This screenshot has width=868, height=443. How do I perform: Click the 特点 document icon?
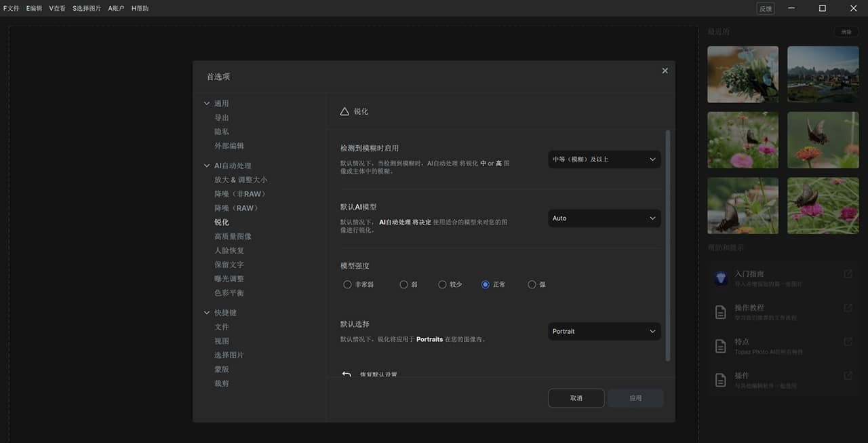click(x=721, y=346)
